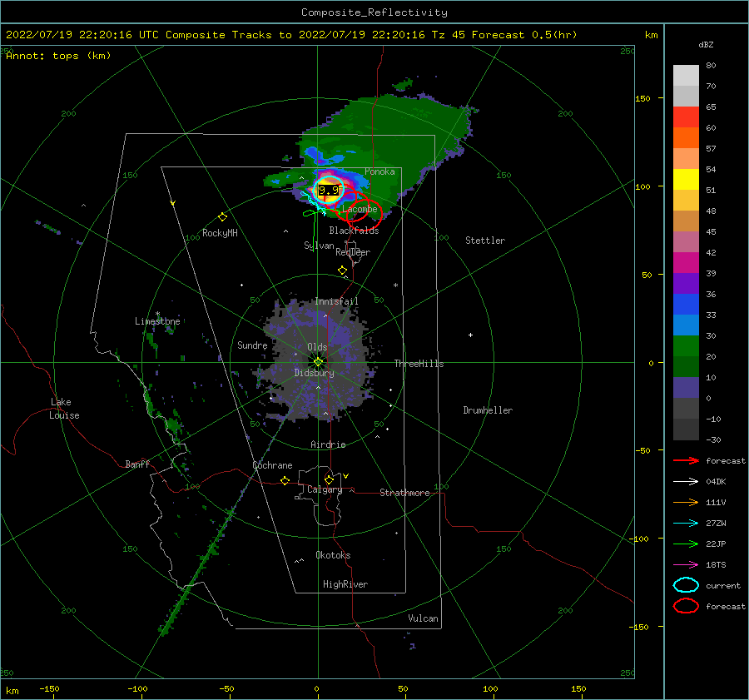Image resolution: width=749 pixels, height=700 pixels.
Task: Click the Ponoka city label
Action: click(x=379, y=171)
